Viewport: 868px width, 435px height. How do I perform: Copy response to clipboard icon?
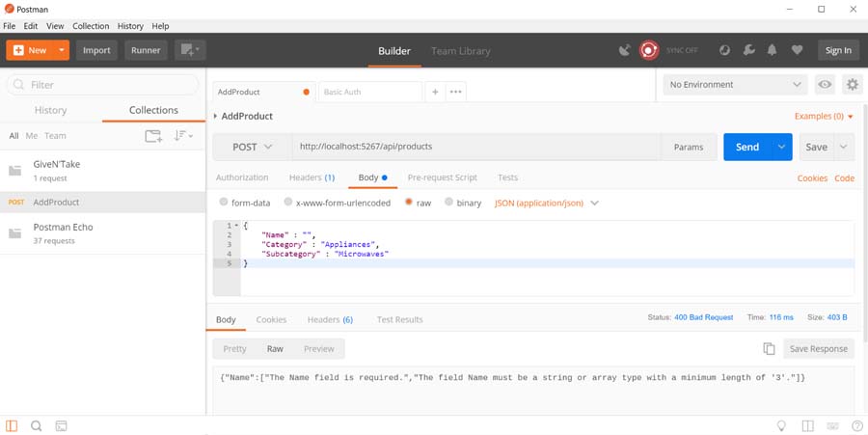click(769, 349)
